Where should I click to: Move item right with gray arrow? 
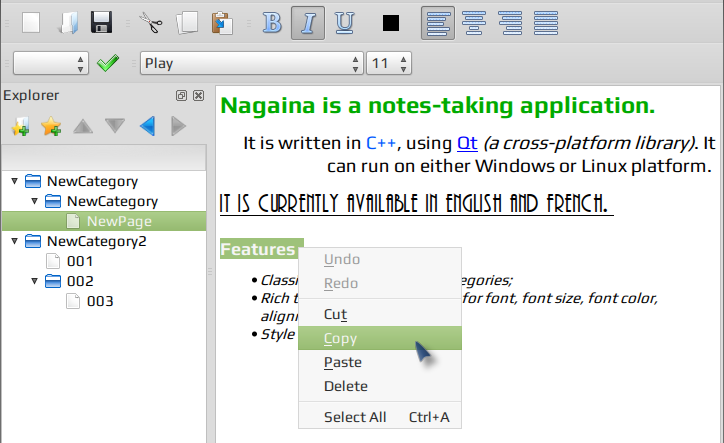178,126
